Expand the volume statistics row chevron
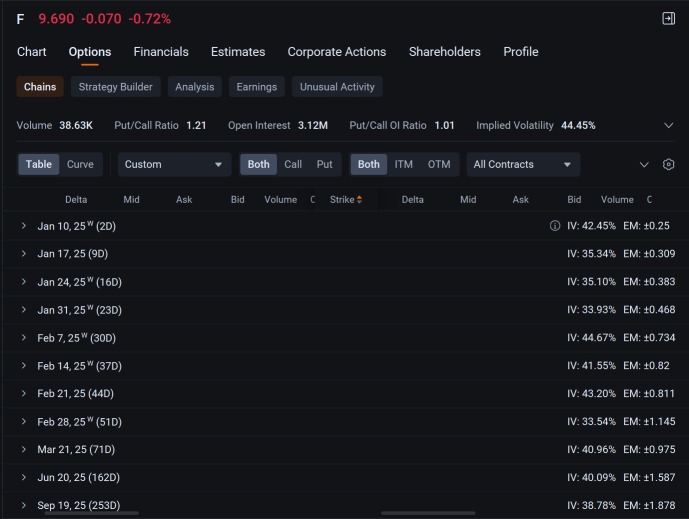Viewport: 689px width, 519px height. [x=668, y=126]
